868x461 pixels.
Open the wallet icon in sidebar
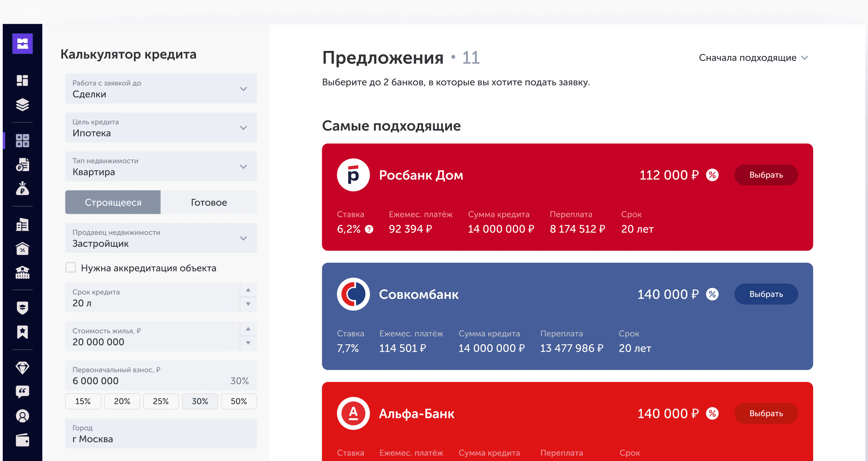22,440
